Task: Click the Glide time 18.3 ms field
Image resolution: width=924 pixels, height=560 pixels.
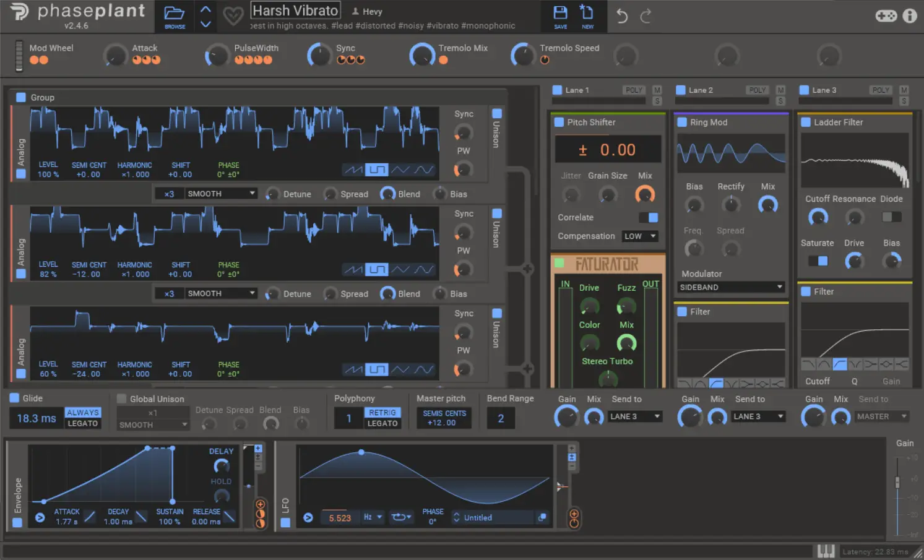Action: coord(37,418)
